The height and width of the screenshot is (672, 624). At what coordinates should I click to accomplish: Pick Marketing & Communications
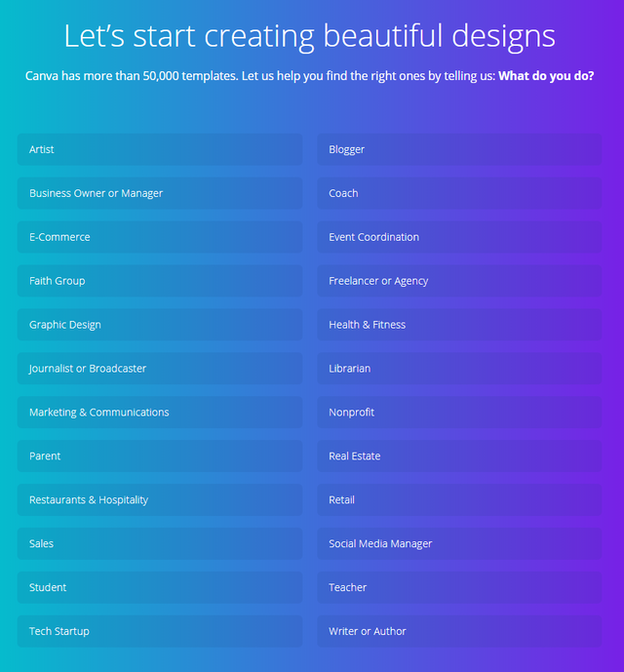(x=160, y=412)
